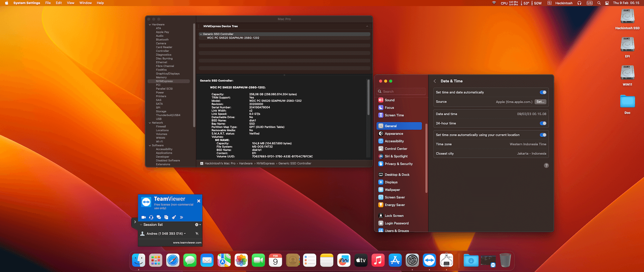The image size is (644, 272).
Task: Toggle automatic time zone using location
Action: 543,135
